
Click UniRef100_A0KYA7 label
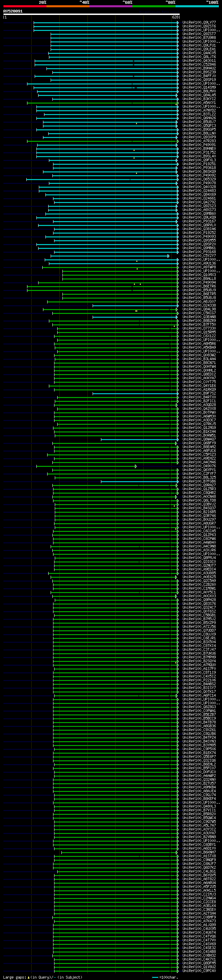(x=199, y=378)
